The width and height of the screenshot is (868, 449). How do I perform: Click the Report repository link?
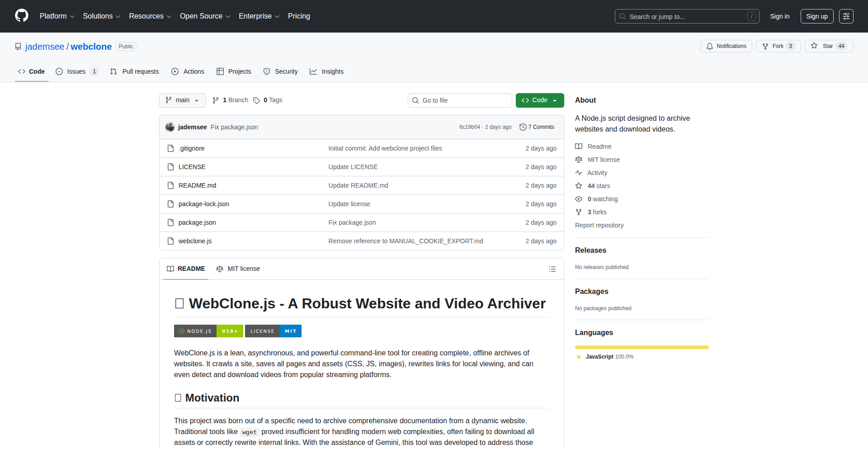[599, 225]
